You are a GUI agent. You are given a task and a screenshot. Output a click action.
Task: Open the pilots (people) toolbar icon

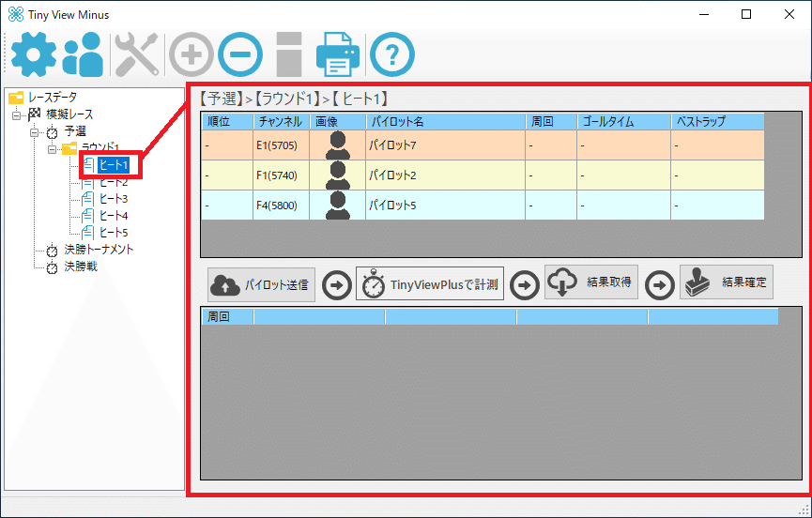[x=83, y=54]
